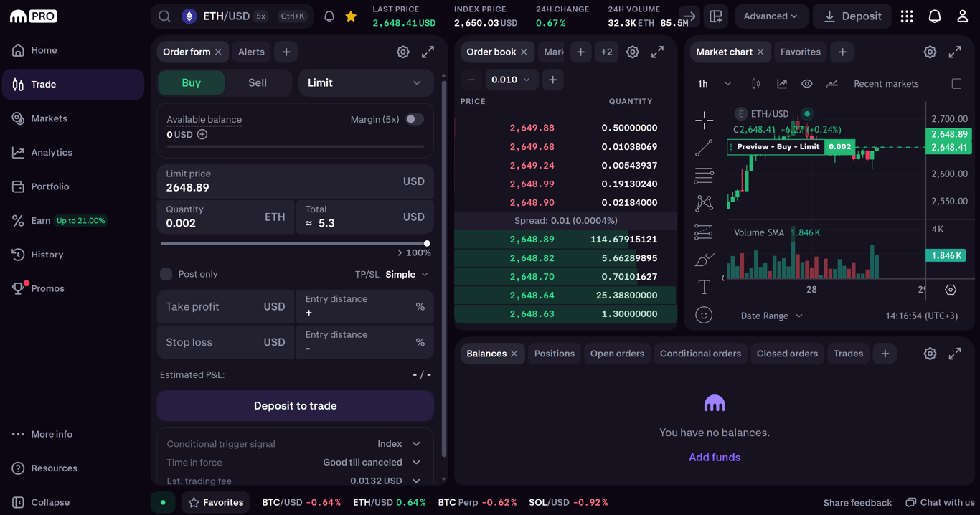Click the Add funds link
Image resolution: width=980 pixels, height=515 pixels.
click(715, 457)
